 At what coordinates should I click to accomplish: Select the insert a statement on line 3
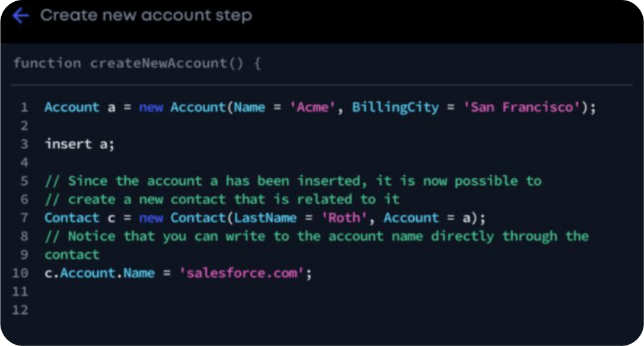[78, 144]
